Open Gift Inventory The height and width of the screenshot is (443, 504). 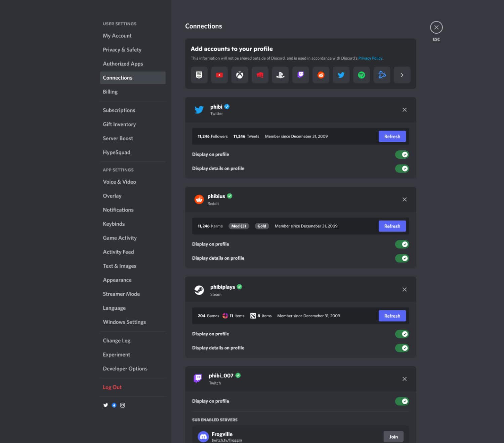tap(133, 124)
